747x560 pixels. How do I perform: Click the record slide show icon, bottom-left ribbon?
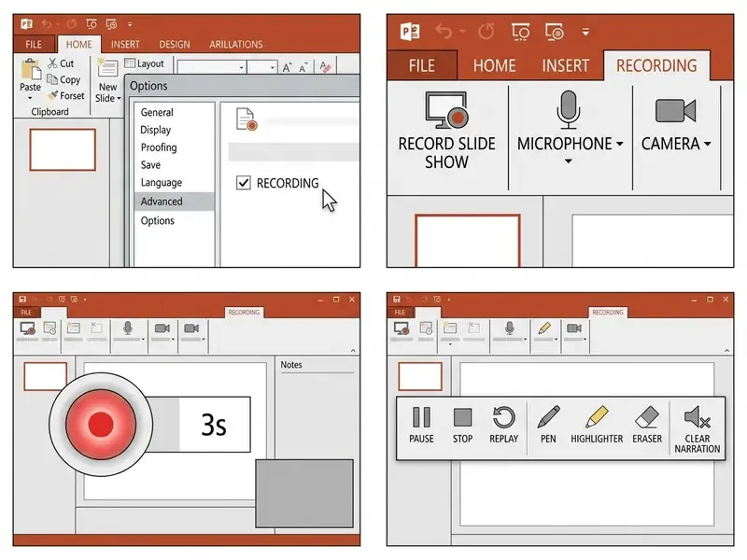(x=28, y=329)
